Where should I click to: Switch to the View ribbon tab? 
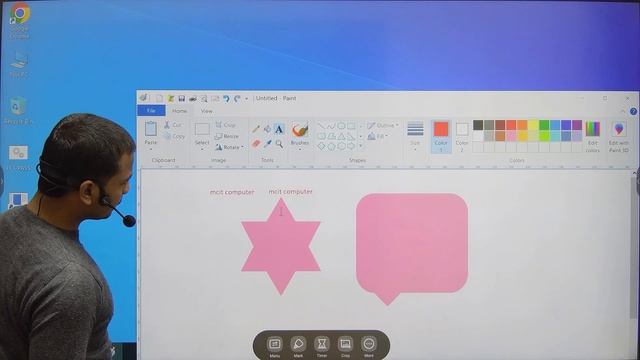click(207, 111)
